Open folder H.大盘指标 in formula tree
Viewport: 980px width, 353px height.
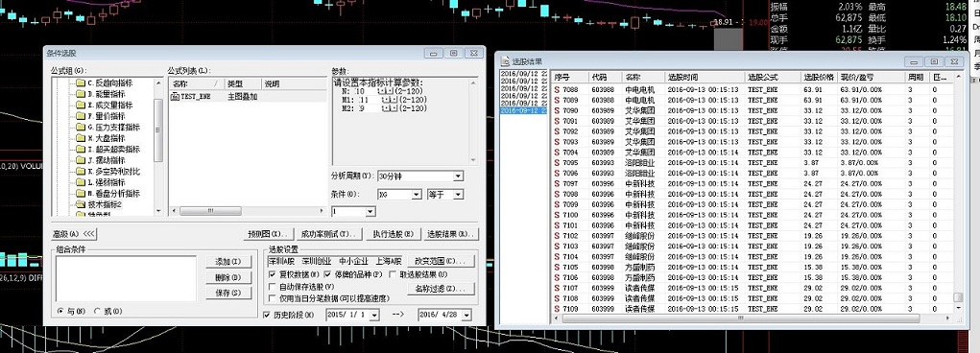80,138
